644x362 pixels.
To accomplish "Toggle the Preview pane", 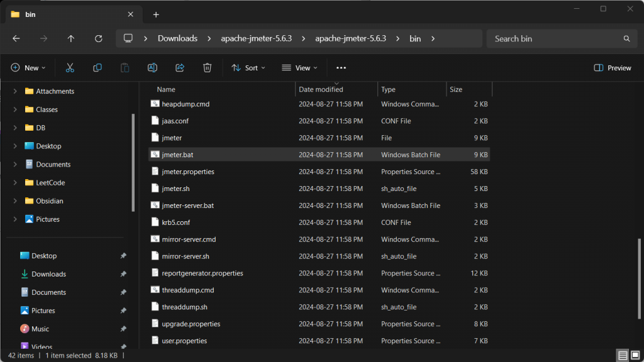I will [613, 68].
